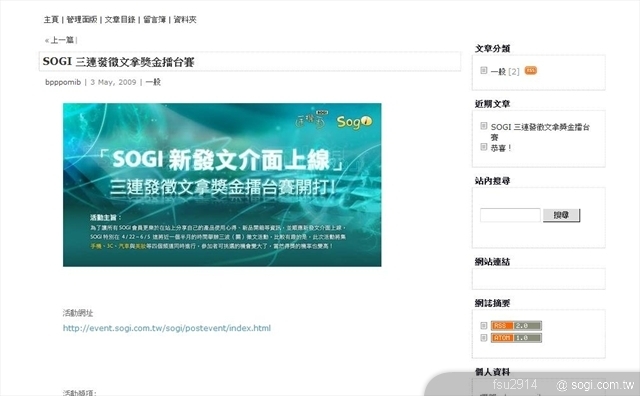Open the 一般 [2] category in the sidebar
The height and width of the screenshot is (396, 640).
(x=505, y=71)
